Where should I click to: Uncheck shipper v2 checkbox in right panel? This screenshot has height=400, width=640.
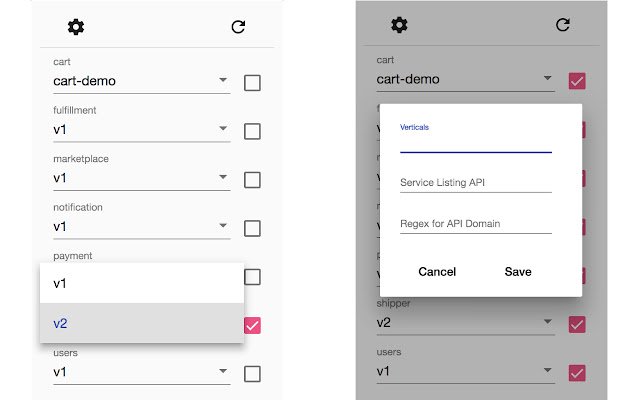[x=577, y=324]
